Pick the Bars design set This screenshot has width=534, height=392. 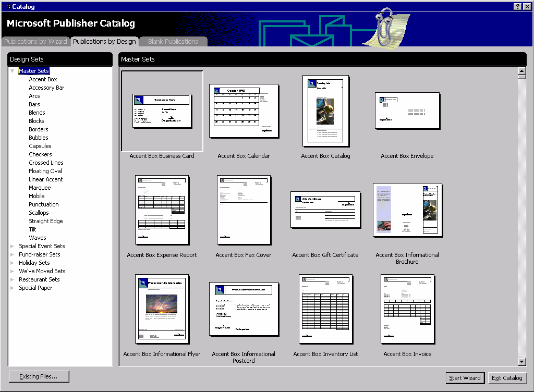34,104
